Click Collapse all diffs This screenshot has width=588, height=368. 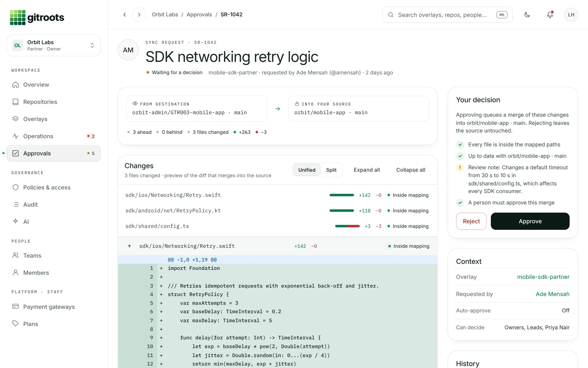tap(411, 170)
